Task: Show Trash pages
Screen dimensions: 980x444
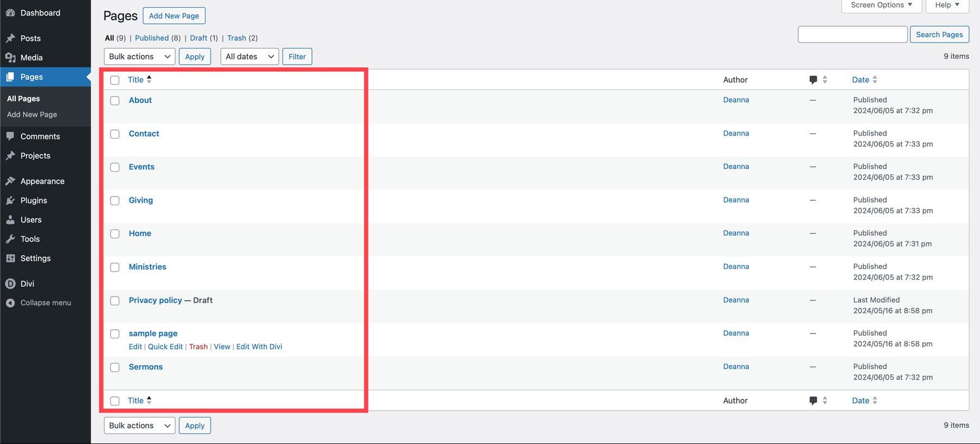Action: click(236, 38)
